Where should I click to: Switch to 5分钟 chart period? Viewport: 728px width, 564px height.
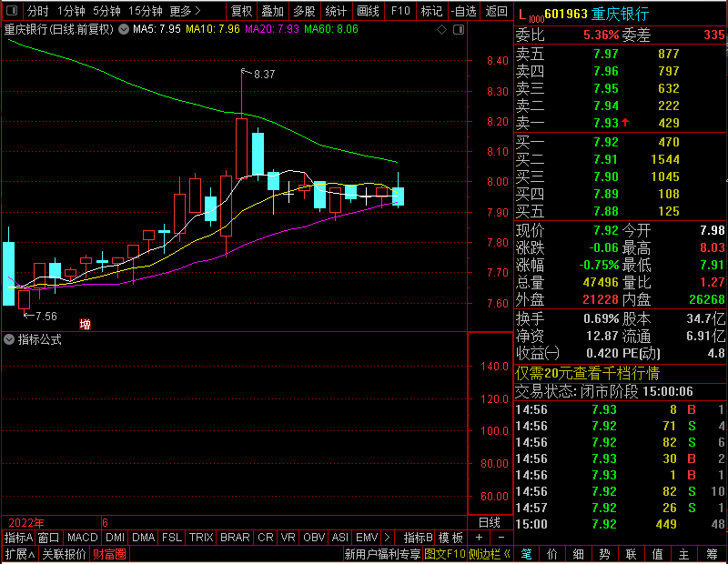(x=106, y=11)
